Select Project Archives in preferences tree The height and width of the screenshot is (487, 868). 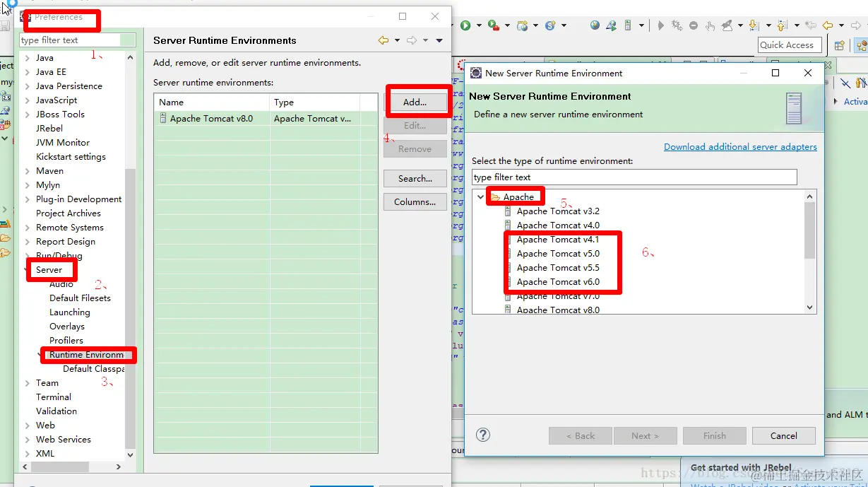pyautogui.click(x=69, y=213)
